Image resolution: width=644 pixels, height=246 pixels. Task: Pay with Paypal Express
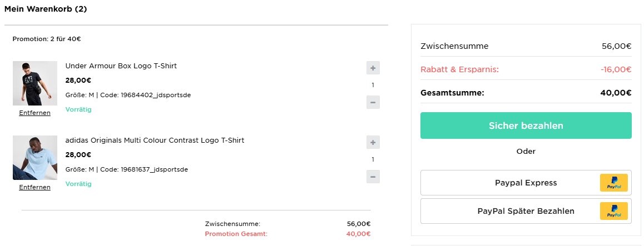[x=526, y=183]
